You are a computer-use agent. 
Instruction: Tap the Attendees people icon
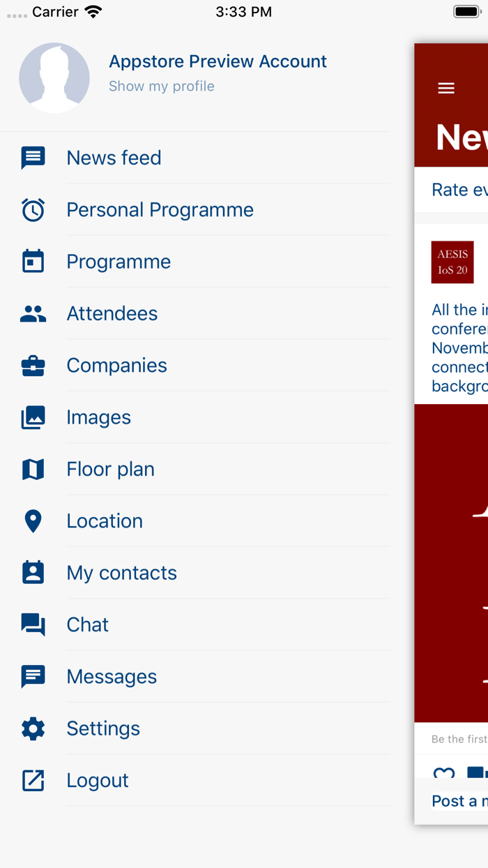point(33,314)
